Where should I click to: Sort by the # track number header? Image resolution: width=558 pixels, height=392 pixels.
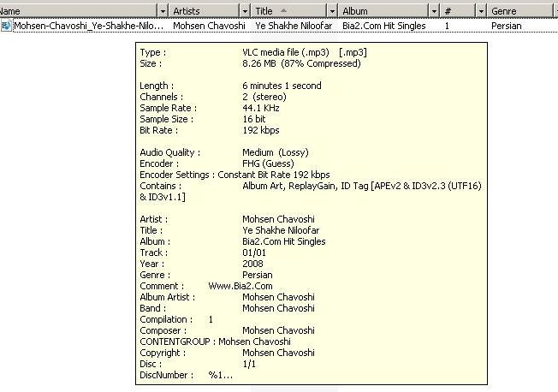point(458,11)
